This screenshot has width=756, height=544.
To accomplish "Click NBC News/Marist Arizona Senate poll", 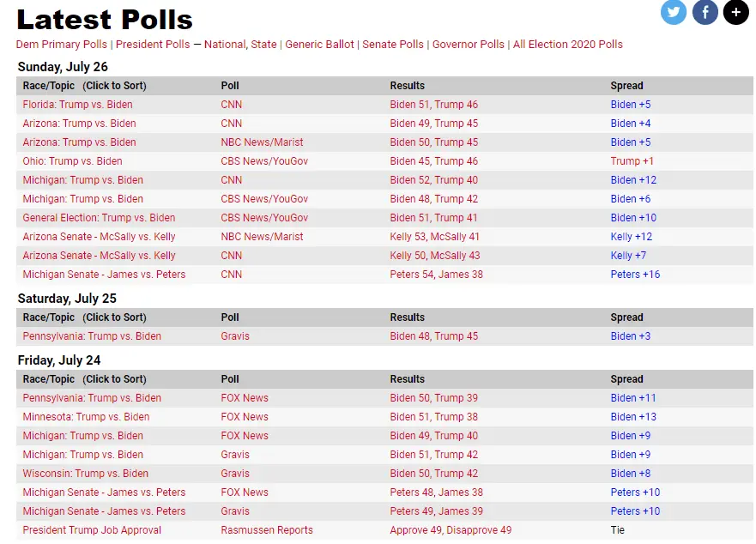I will [262, 237].
